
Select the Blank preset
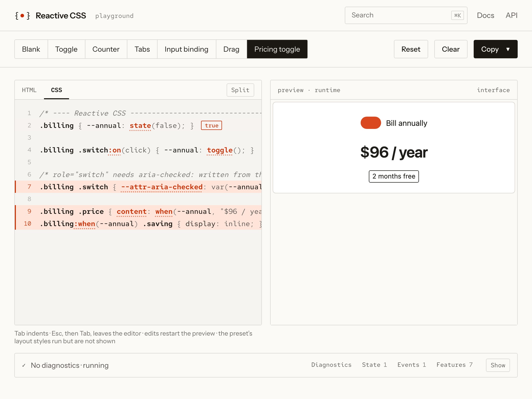[31, 49]
